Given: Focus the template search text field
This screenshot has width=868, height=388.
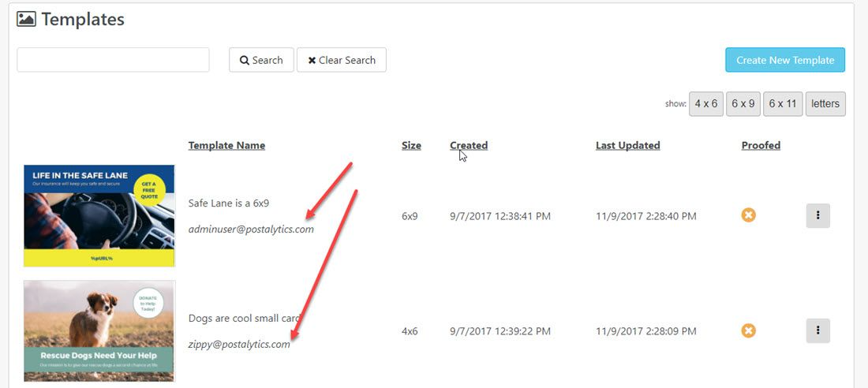Looking at the screenshot, I should point(113,60).
